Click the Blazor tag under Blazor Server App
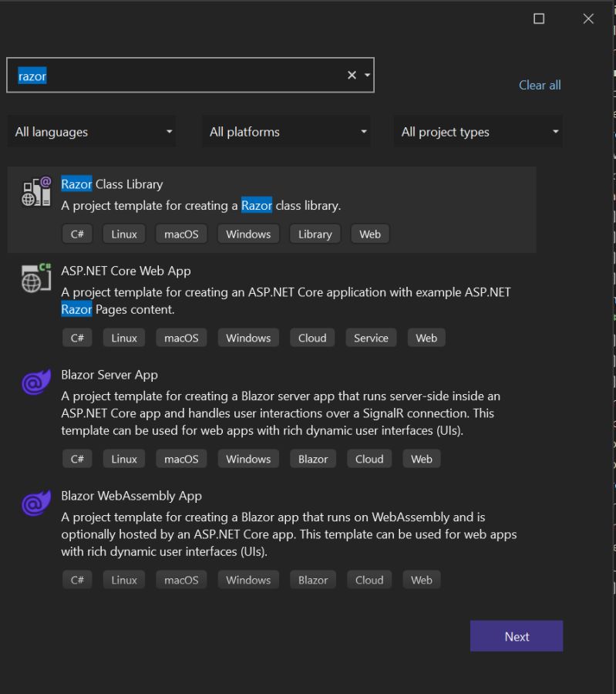 click(x=313, y=459)
